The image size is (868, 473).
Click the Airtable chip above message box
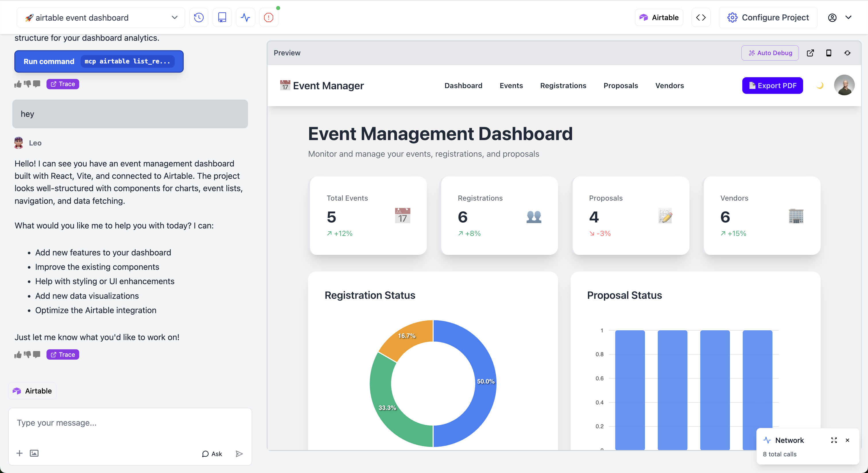click(32, 391)
